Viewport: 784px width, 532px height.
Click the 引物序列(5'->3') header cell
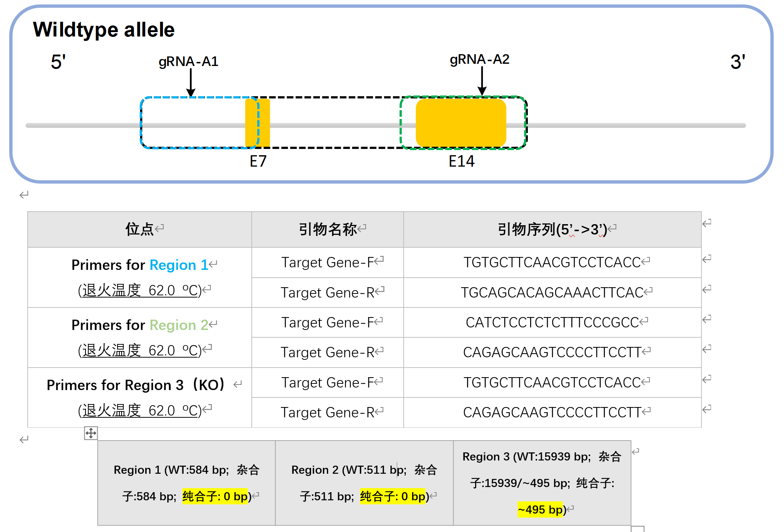[x=552, y=229]
